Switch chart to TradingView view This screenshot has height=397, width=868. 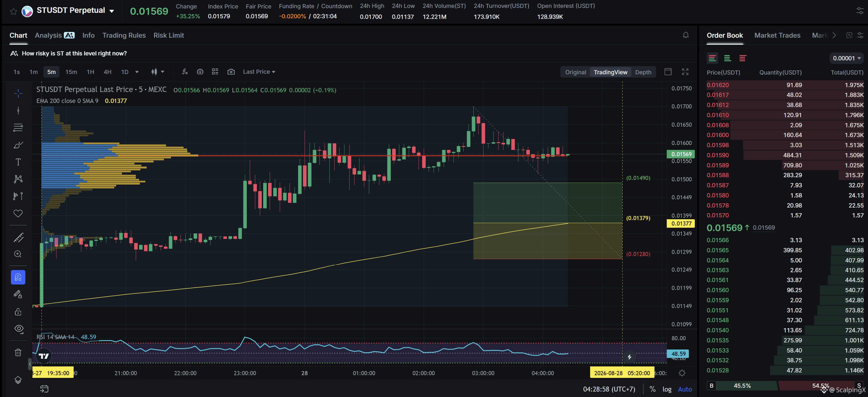click(610, 72)
